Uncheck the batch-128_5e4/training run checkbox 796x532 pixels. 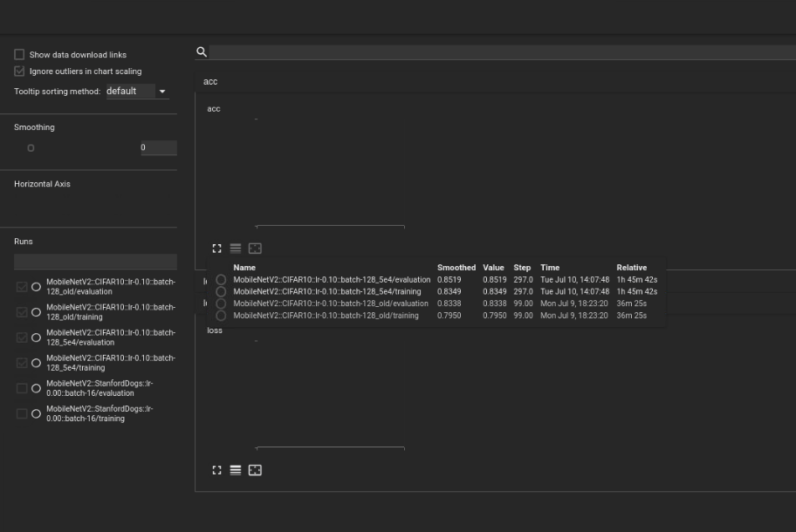pyautogui.click(x=22, y=363)
